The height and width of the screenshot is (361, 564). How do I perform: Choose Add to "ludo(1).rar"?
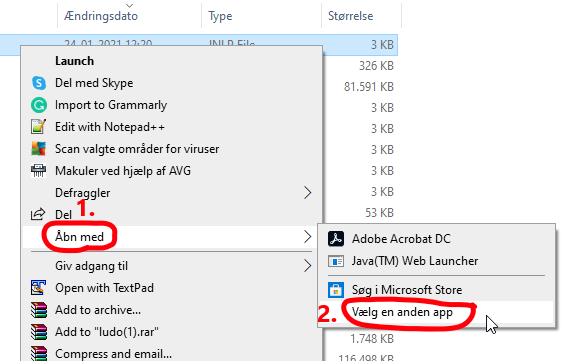(x=172, y=332)
